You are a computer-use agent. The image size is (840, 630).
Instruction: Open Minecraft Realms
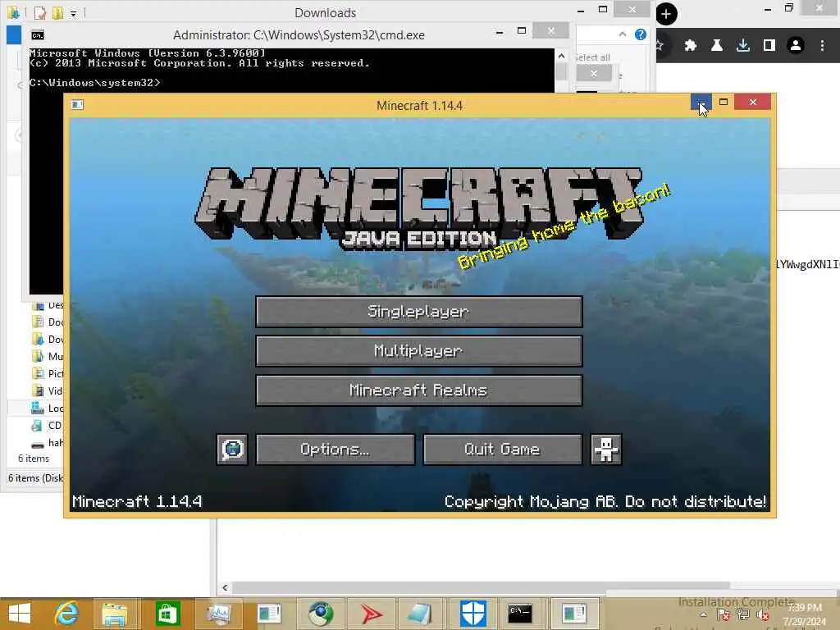pos(419,390)
